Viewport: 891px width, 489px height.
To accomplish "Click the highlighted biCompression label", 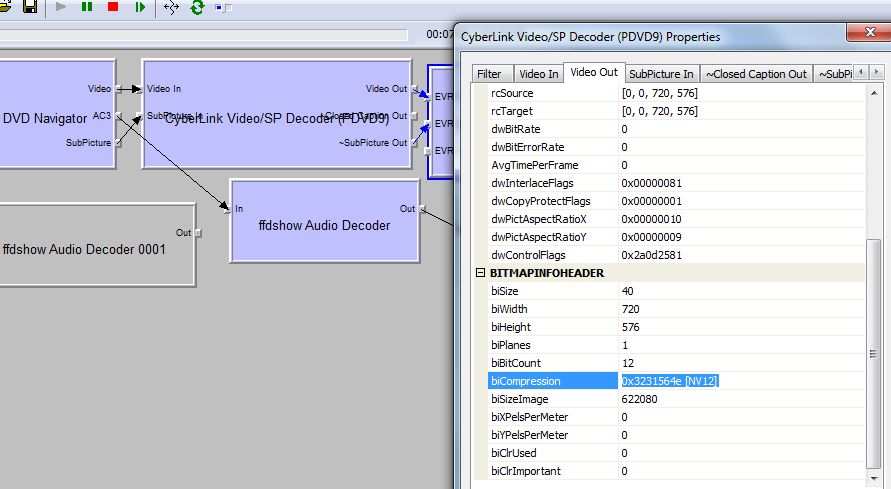I will point(552,381).
